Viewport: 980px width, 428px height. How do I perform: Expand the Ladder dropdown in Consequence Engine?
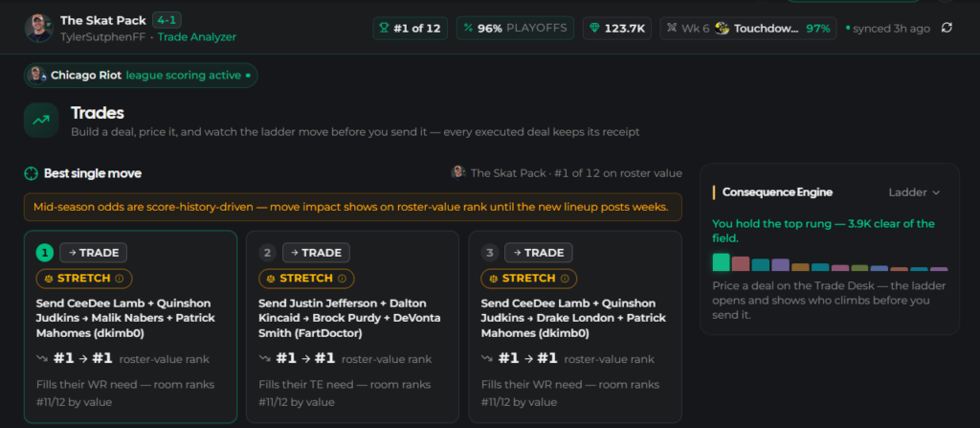(914, 192)
